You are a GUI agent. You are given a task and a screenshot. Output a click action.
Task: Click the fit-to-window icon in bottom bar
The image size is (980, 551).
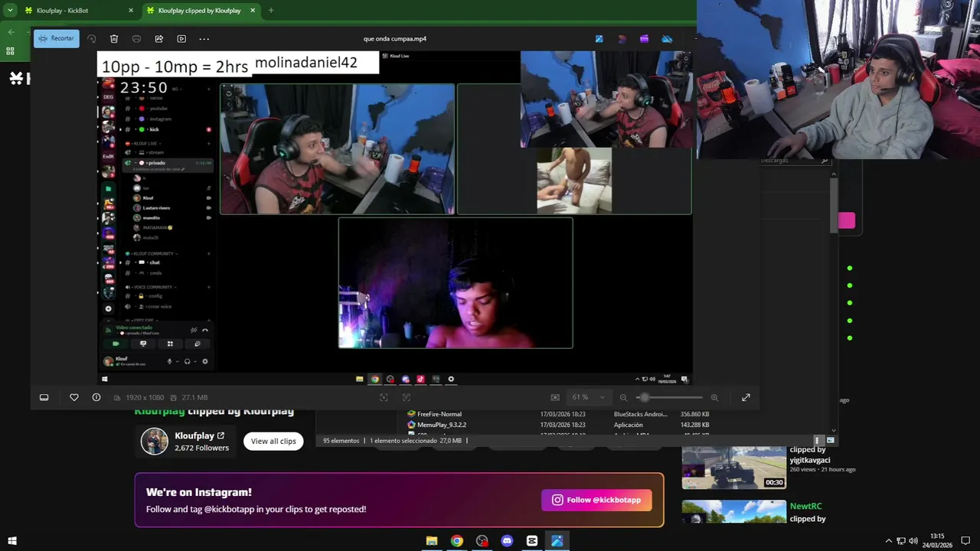(x=384, y=397)
